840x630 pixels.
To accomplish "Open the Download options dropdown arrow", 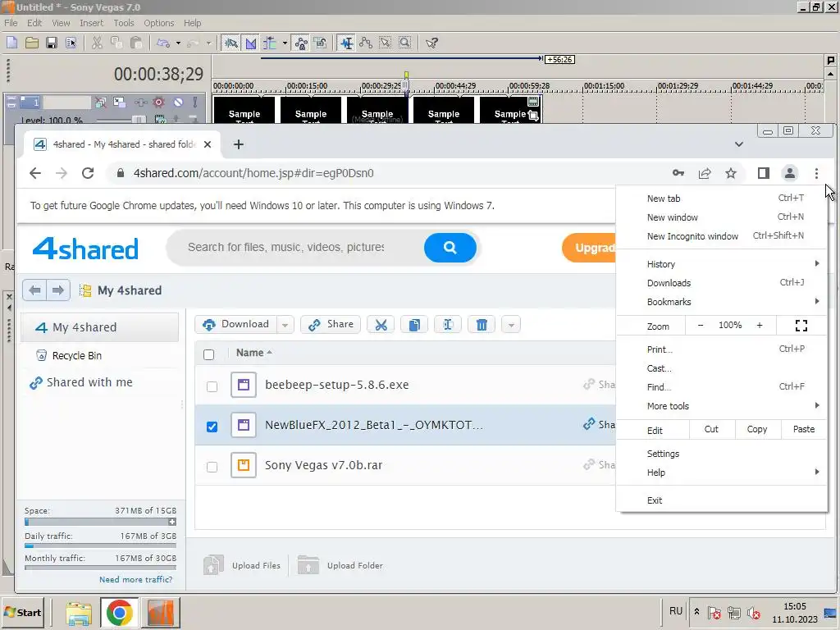I will click(285, 325).
